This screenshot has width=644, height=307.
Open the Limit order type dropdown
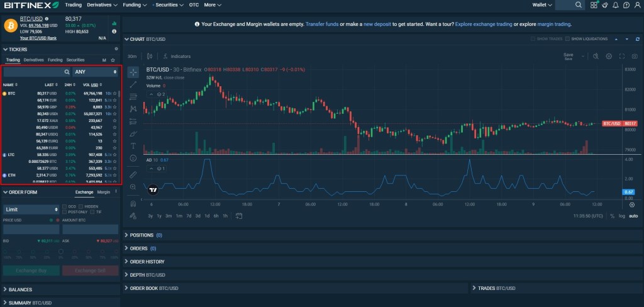(x=31, y=209)
